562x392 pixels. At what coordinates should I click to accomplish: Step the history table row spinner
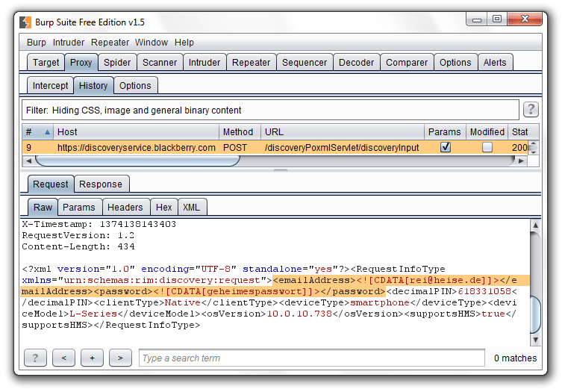coord(534,147)
